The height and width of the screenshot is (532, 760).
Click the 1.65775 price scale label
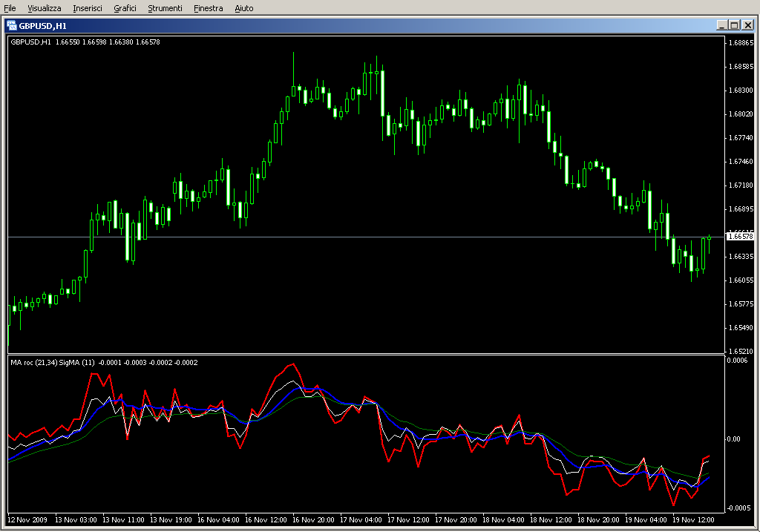click(741, 303)
